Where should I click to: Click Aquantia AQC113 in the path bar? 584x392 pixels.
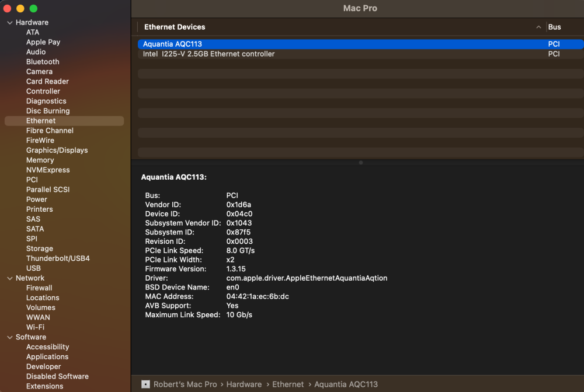pyautogui.click(x=346, y=384)
